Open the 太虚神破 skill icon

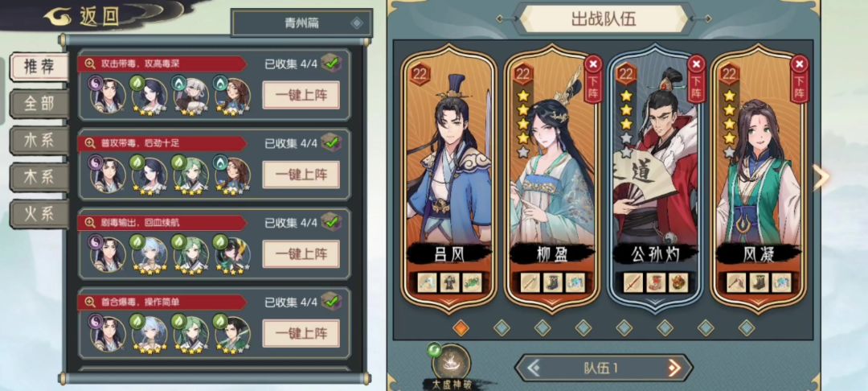tap(451, 362)
